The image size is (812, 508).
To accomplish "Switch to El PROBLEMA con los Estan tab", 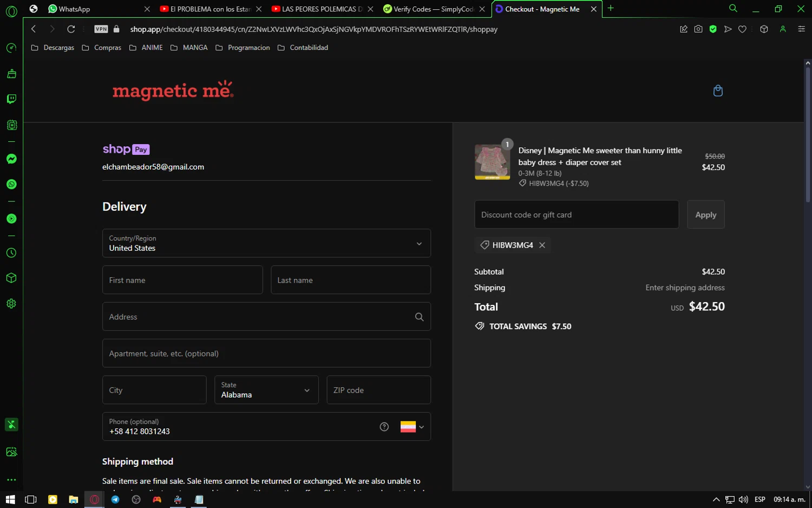I will [x=210, y=9].
